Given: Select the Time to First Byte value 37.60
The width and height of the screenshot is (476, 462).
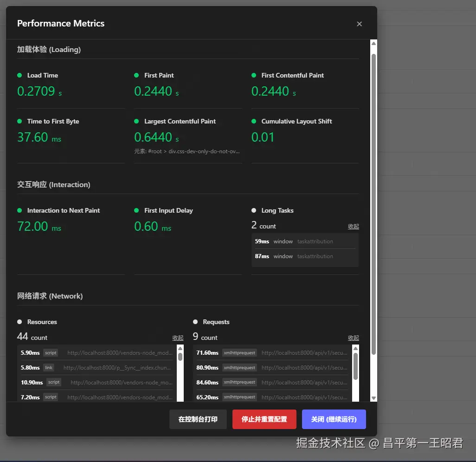Looking at the screenshot, I should click(x=32, y=137).
